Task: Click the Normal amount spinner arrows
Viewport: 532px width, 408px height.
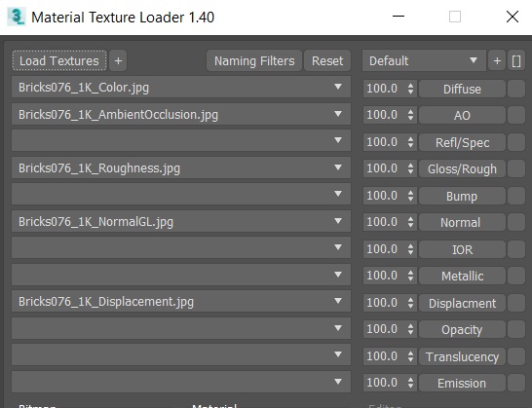Action: 410,222
